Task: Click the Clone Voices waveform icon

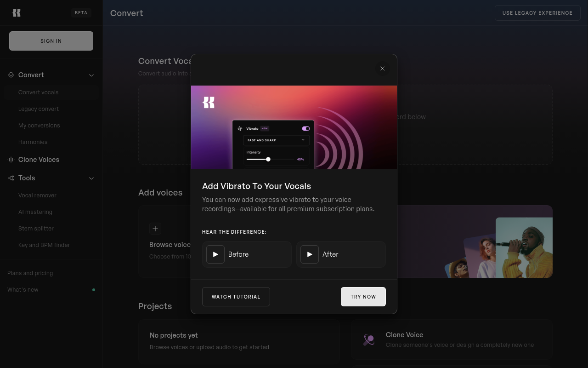Action: (x=11, y=160)
